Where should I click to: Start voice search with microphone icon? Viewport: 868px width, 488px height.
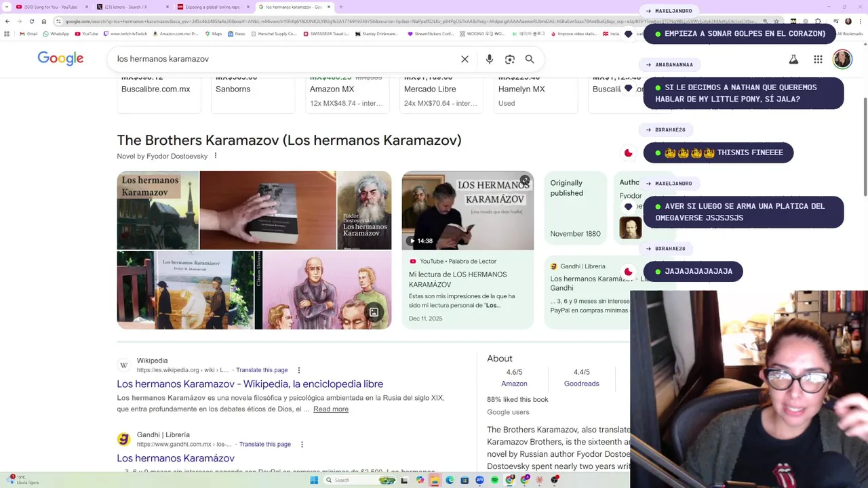[489, 59]
